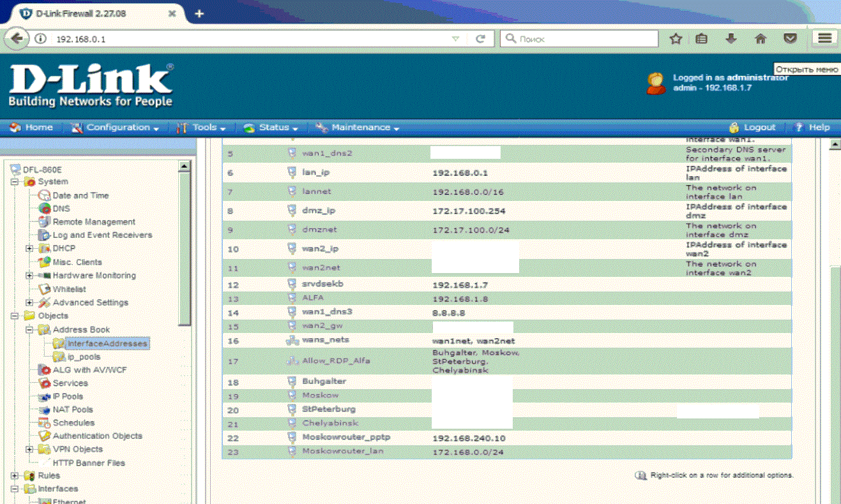Expand the DHCP tree node

click(29, 248)
